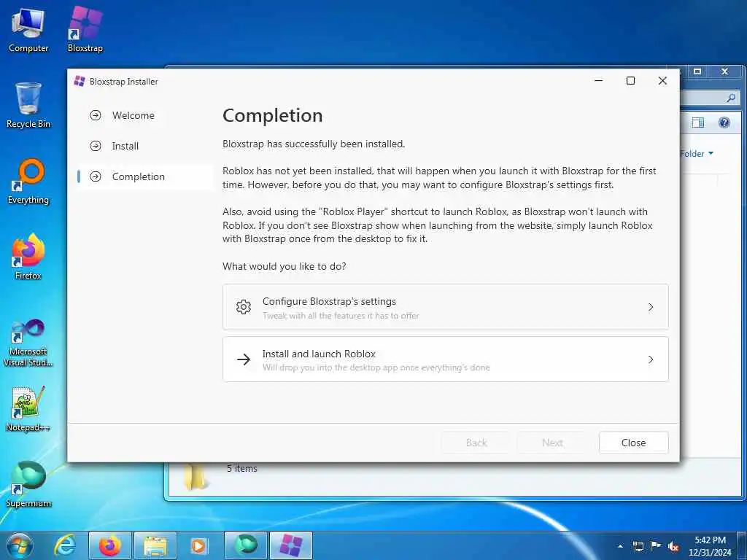747x560 pixels.
Task: Minimize the Bloxstrap Installer window
Action: pos(599,81)
